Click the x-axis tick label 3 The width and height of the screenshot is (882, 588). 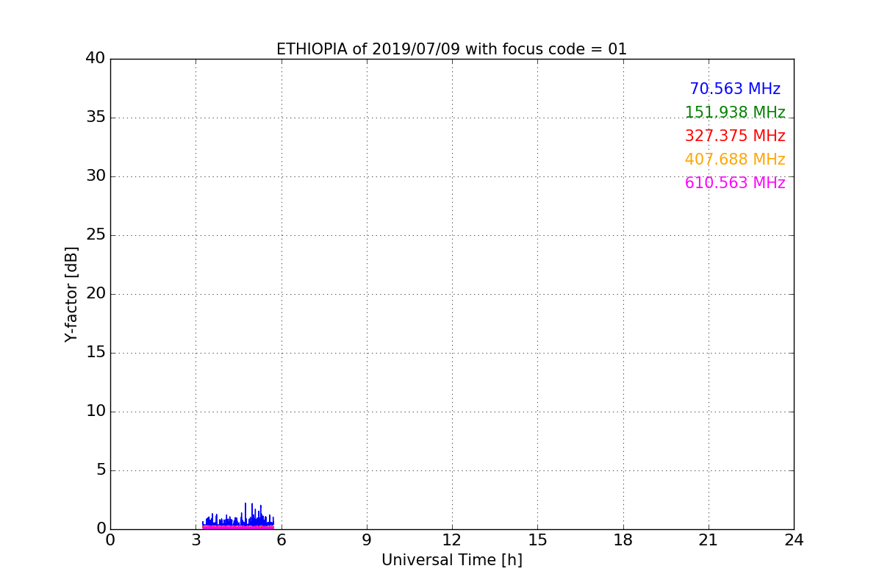196,540
